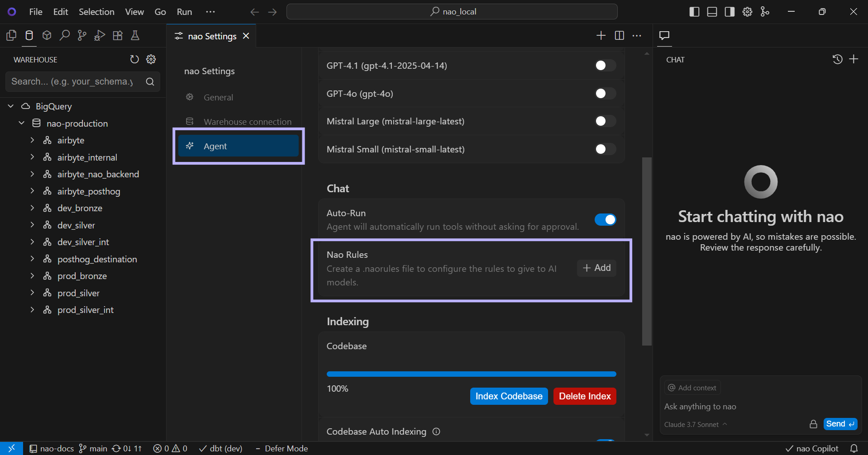The height and width of the screenshot is (455, 868).
Task: Enable the GPT-4o model toggle
Action: (605, 94)
